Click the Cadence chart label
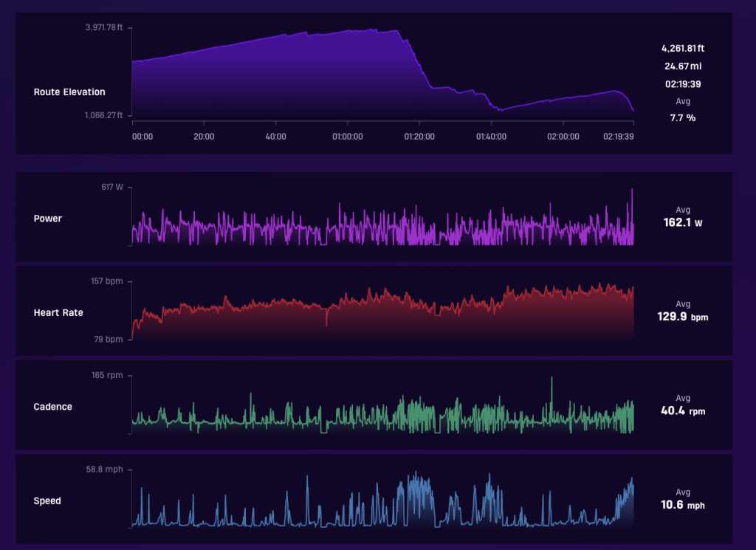Image resolution: width=756 pixels, height=550 pixels. point(53,406)
